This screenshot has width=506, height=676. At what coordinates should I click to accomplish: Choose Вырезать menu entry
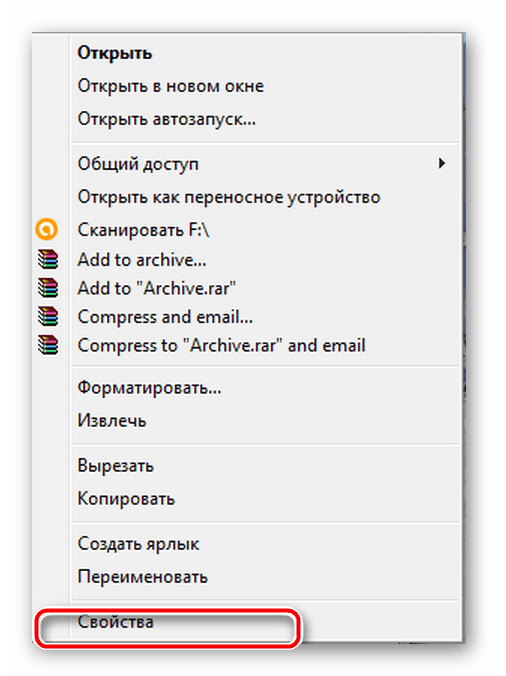coord(116,466)
